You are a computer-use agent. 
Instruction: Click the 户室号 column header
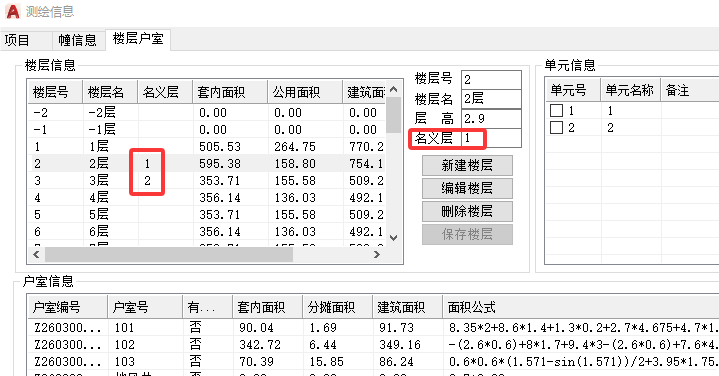pyautogui.click(x=145, y=307)
